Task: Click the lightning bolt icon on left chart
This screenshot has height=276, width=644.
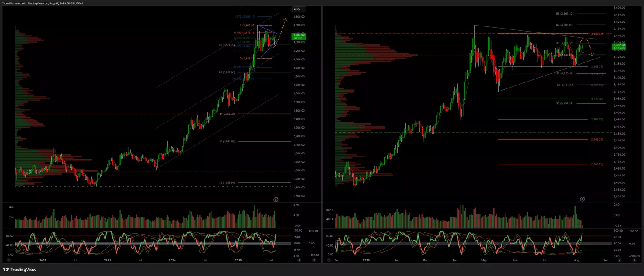Action: (276, 200)
